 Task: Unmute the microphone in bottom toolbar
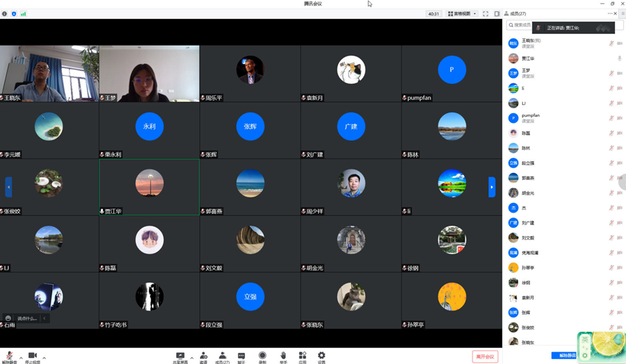click(x=9, y=356)
